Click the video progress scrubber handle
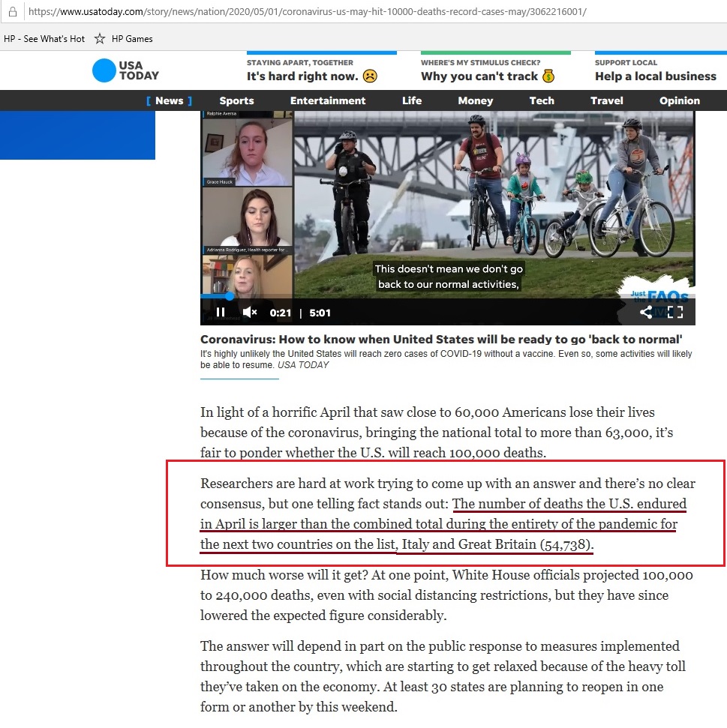This screenshot has width=727, height=728. pos(230,295)
